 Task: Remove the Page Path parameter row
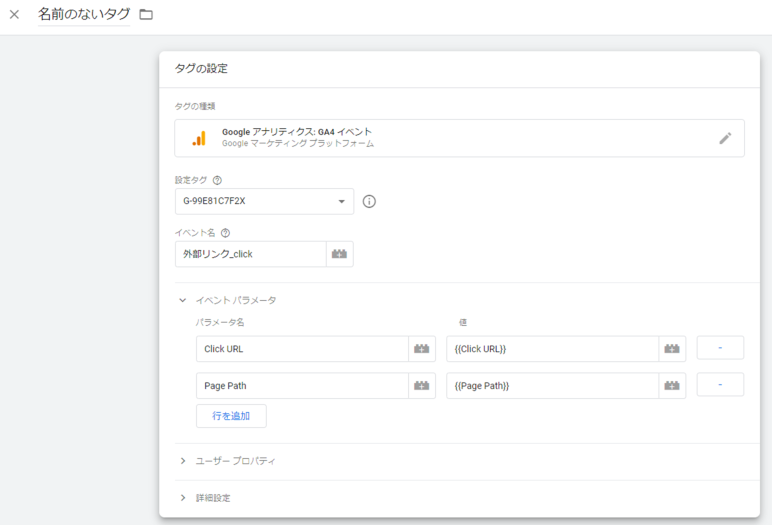(x=720, y=385)
